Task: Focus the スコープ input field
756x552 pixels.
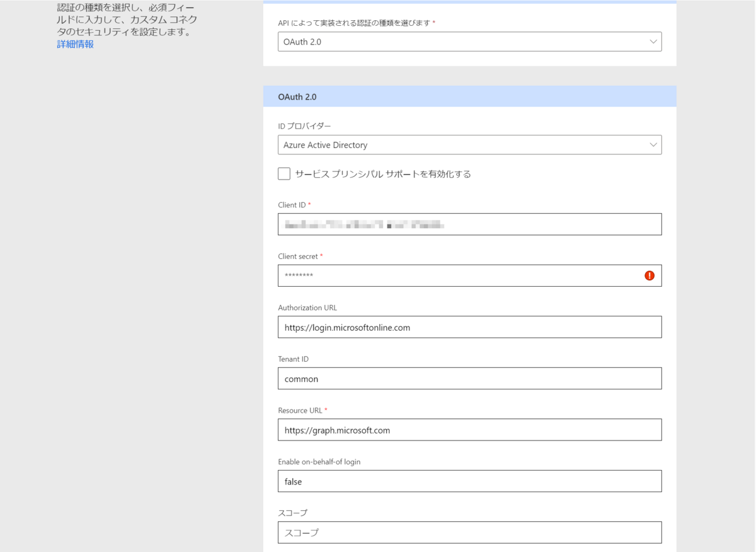Action: [x=470, y=532]
